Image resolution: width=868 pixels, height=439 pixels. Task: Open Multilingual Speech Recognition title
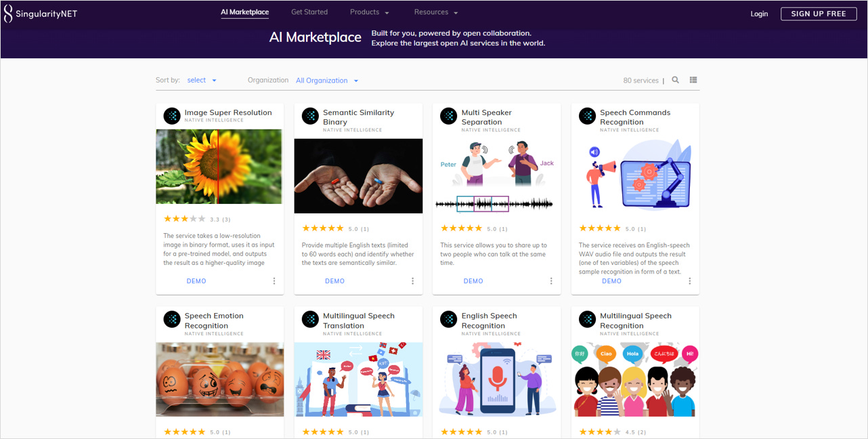[636, 320]
